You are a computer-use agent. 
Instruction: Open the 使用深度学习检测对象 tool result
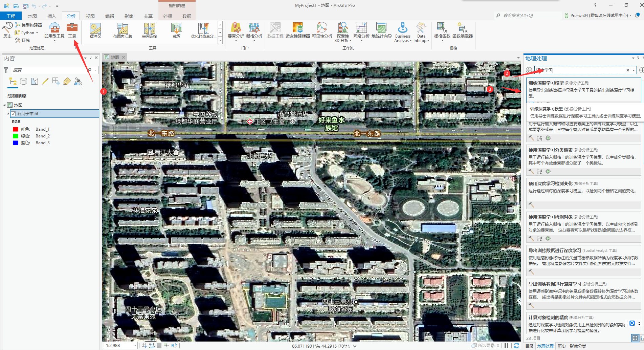583,227
